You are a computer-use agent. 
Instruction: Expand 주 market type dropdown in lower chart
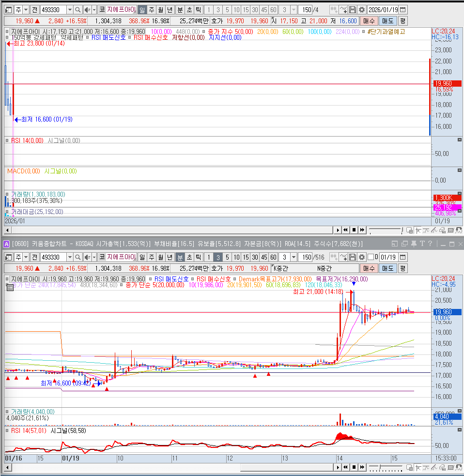(26, 257)
